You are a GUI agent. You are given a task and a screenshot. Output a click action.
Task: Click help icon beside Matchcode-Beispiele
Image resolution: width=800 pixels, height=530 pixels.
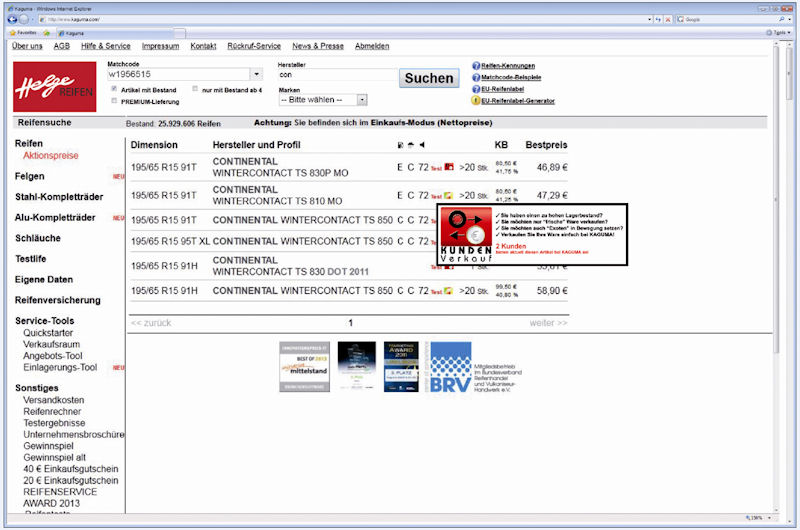point(476,78)
